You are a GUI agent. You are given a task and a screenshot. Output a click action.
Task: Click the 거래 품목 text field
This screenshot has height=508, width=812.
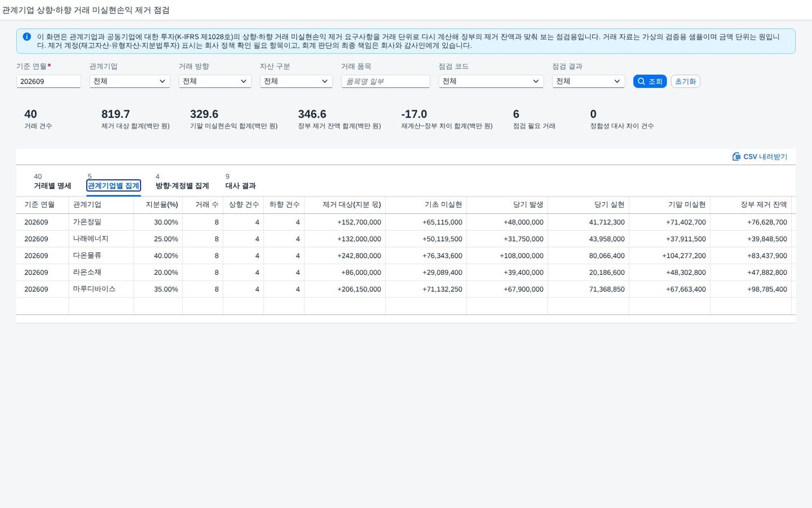pos(386,81)
